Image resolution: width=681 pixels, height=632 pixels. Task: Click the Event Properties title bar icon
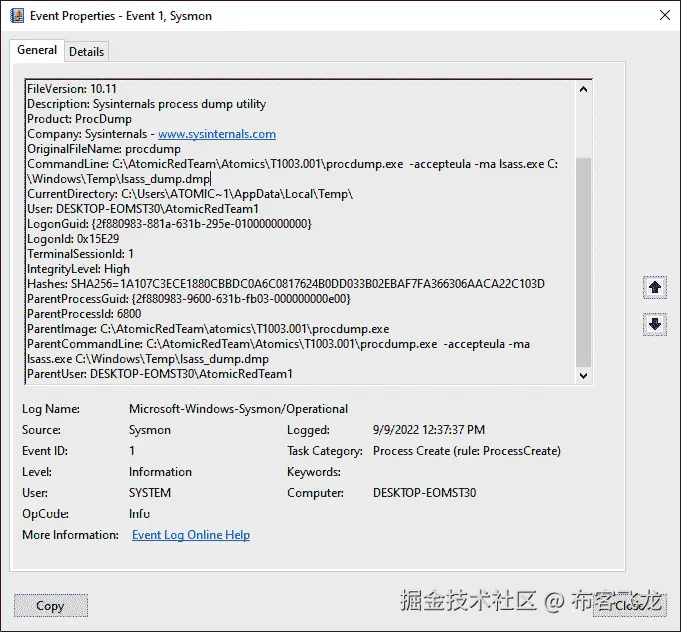(17, 16)
